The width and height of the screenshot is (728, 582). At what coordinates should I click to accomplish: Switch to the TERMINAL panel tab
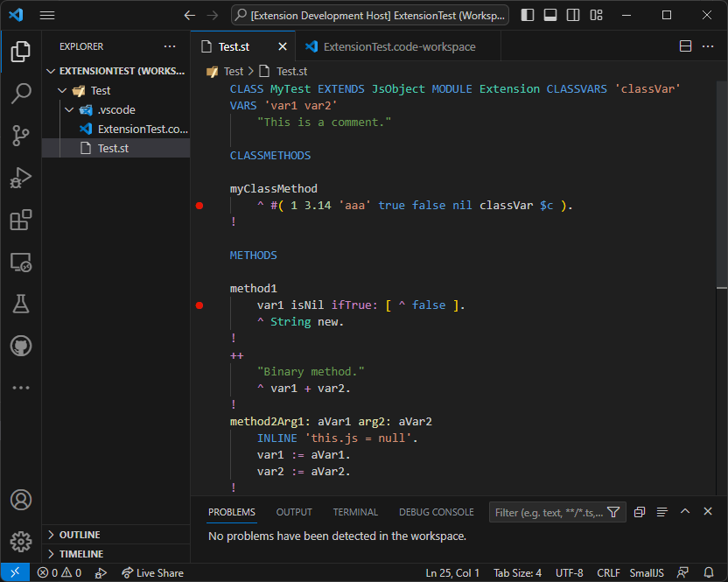355,512
